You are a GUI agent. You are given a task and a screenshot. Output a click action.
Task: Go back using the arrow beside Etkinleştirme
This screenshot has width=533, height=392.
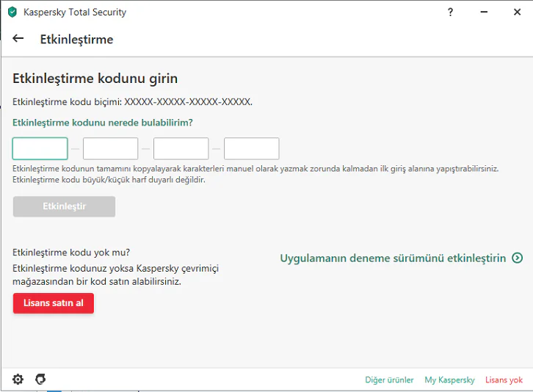(18, 38)
